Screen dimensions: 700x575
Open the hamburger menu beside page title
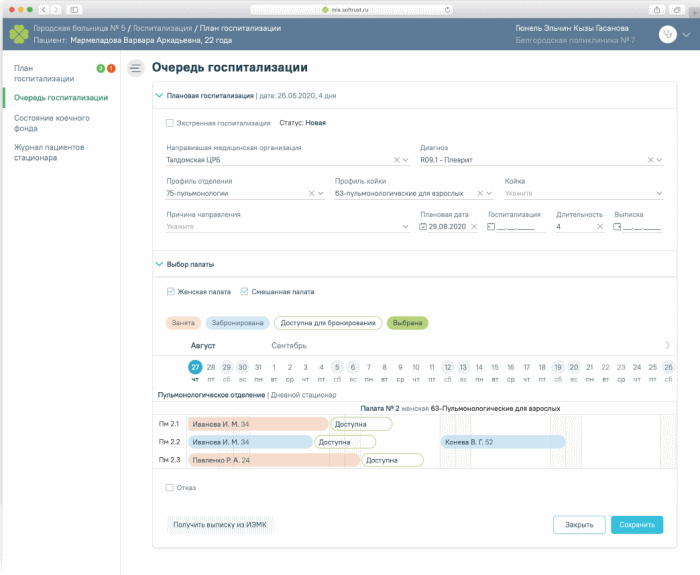136,68
